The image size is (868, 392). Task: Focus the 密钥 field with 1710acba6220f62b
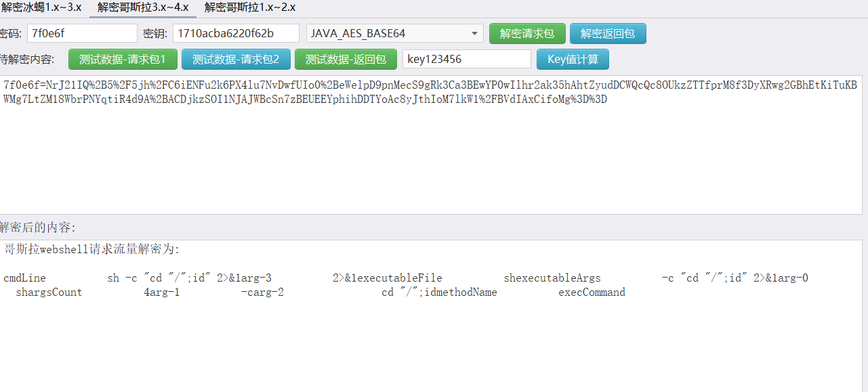point(235,33)
